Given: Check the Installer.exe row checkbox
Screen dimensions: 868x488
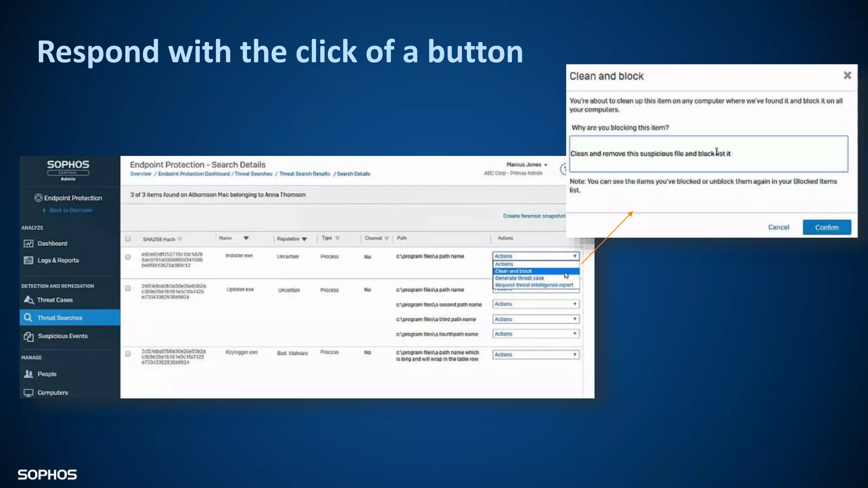Looking at the screenshot, I should click(128, 257).
